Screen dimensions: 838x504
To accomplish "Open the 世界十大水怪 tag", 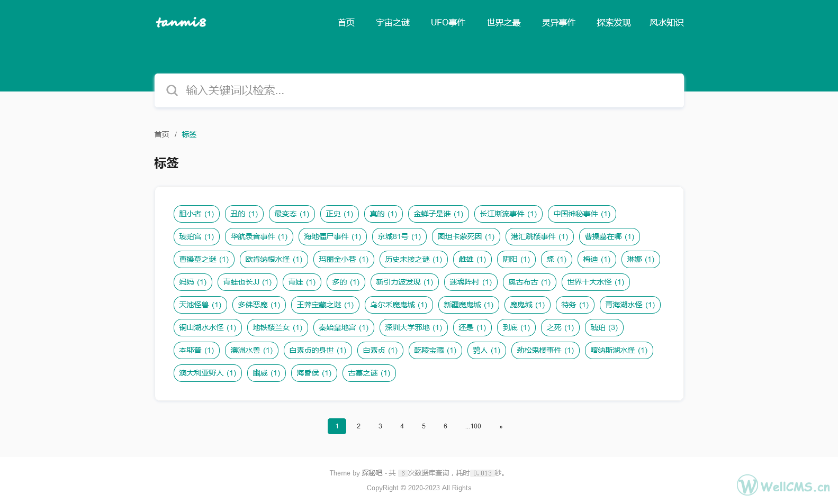I will click(596, 282).
